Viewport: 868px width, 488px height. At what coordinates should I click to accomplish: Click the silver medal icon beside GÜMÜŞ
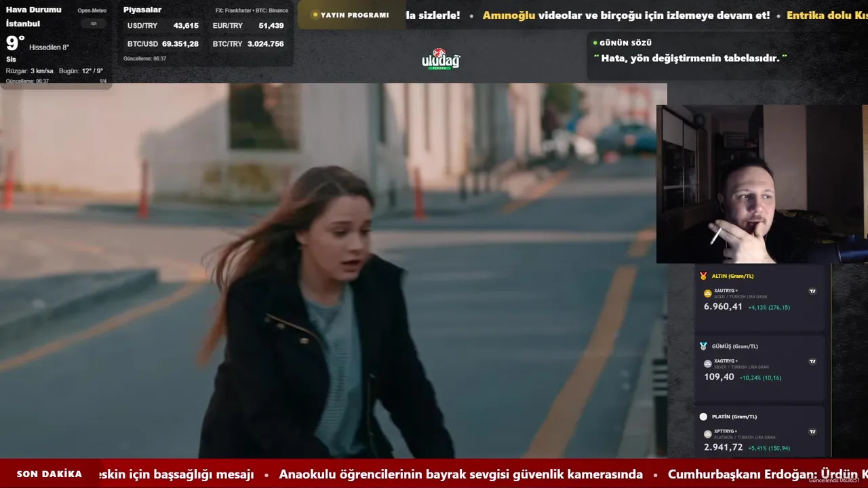coord(703,346)
